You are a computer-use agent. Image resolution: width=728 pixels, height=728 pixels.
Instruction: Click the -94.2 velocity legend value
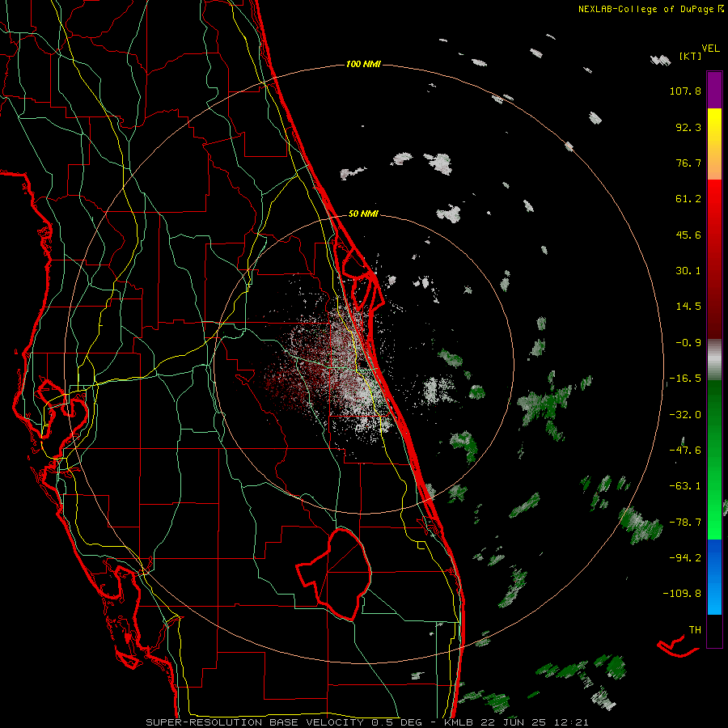pyautogui.click(x=685, y=557)
